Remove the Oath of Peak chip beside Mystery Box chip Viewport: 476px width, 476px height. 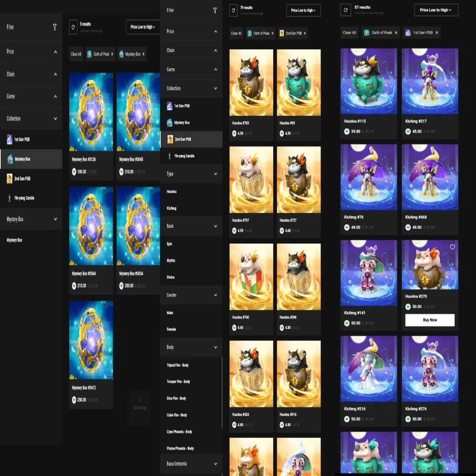112,54
